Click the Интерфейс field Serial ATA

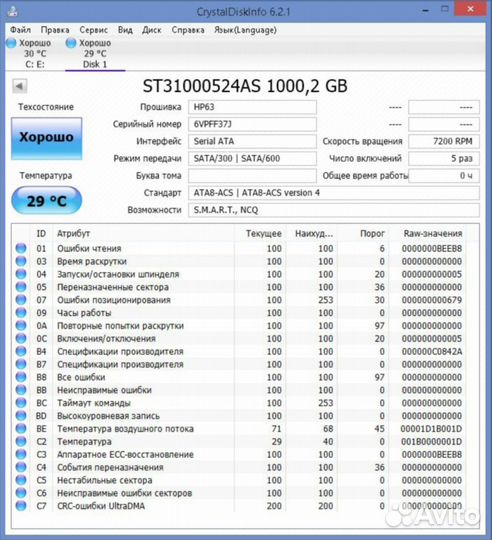pos(252,141)
